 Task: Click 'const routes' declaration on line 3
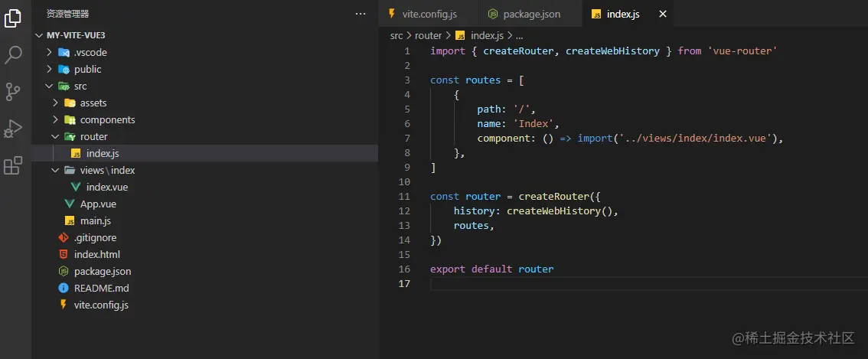click(465, 80)
